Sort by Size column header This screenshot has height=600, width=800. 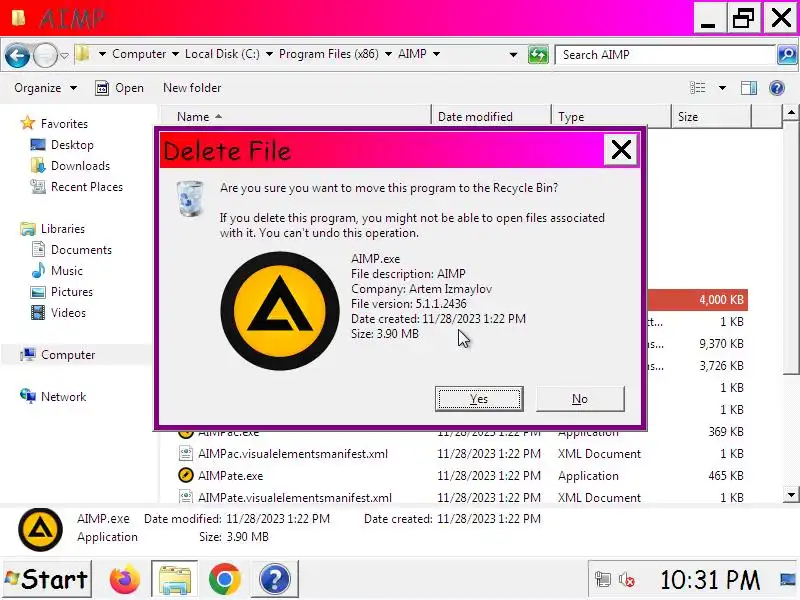(711, 117)
